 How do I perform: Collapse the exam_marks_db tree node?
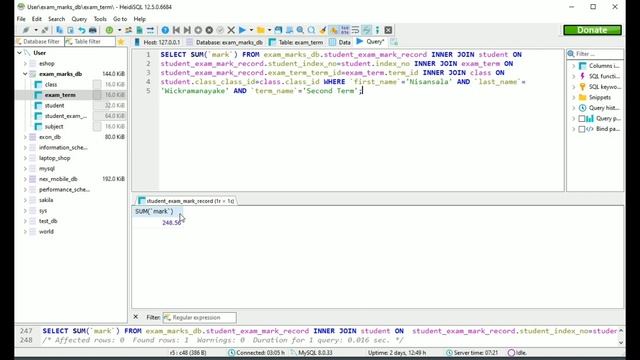25,74
